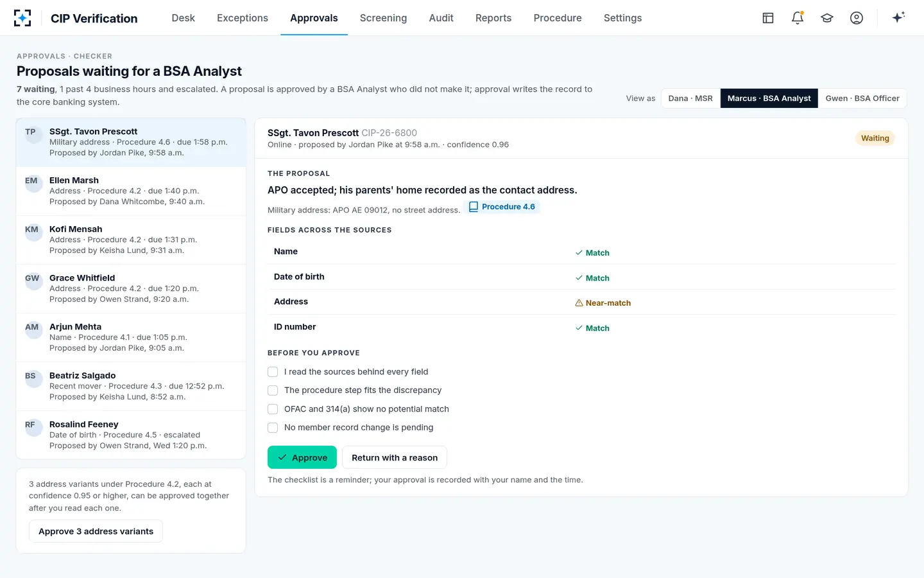Viewport: 924px width, 578px height.
Task: Open the Audit tab
Action: coord(441,18)
